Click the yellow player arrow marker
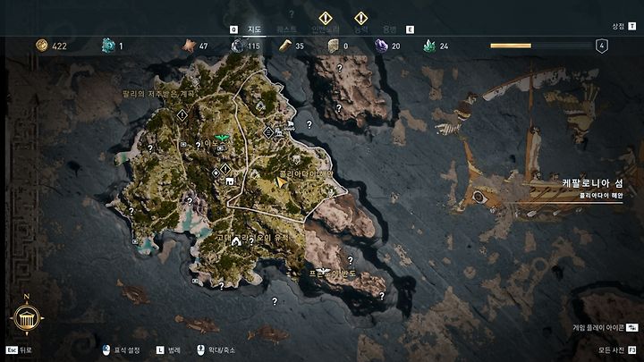The width and height of the screenshot is (644, 362). tap(281, 181)
